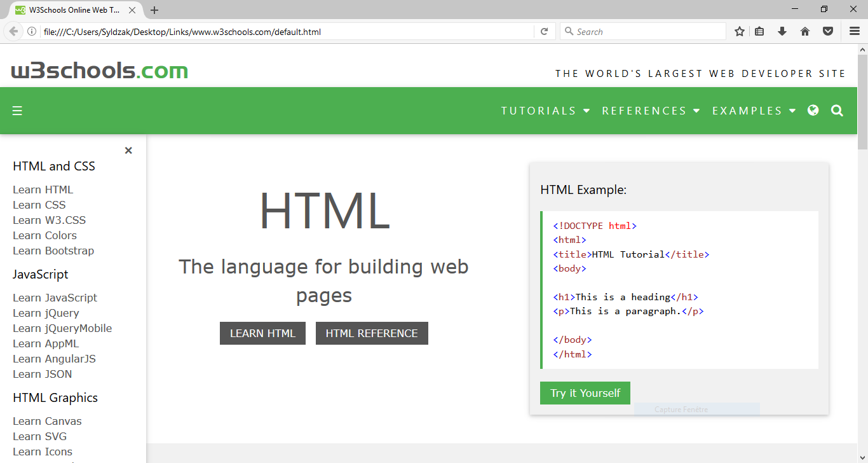
Task: Click the '<!DOCTYPE html>' code line
Action: click(x=595, y=226)
